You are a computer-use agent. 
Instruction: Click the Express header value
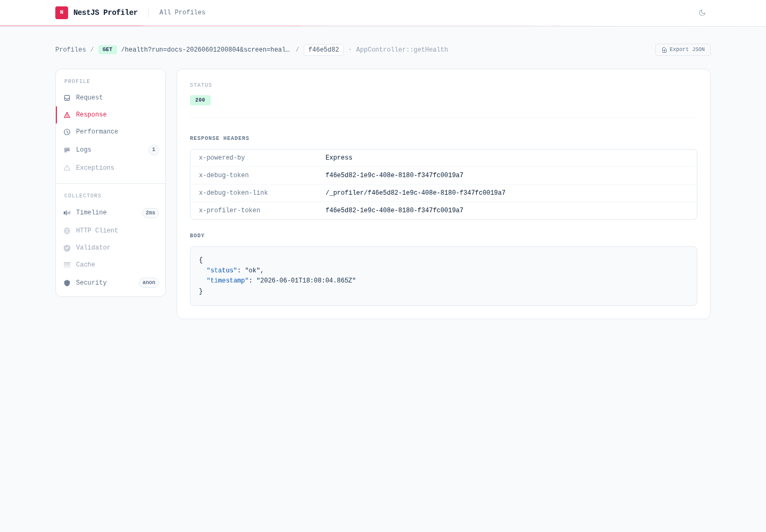tap(339, 158)
